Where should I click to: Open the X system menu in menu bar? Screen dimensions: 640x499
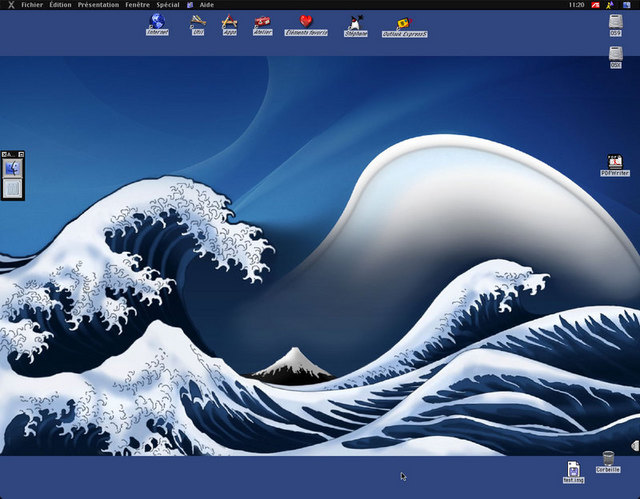(x=11, y=5)
